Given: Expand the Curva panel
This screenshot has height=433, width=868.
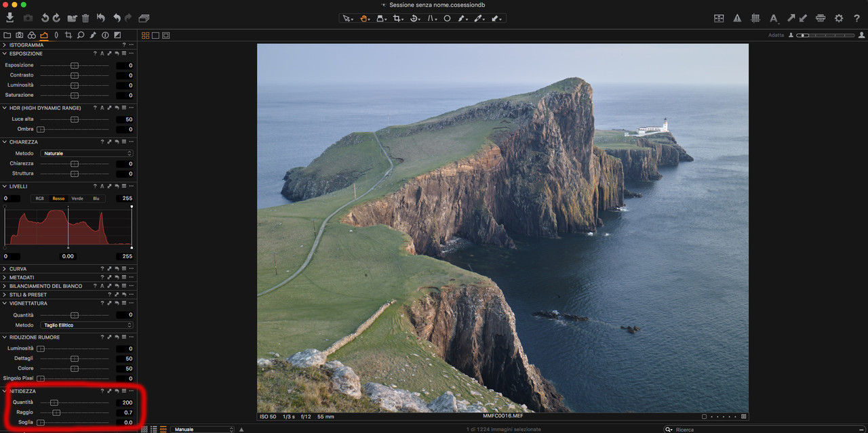Looking at the screenshot, I should (x=5, y=269).
